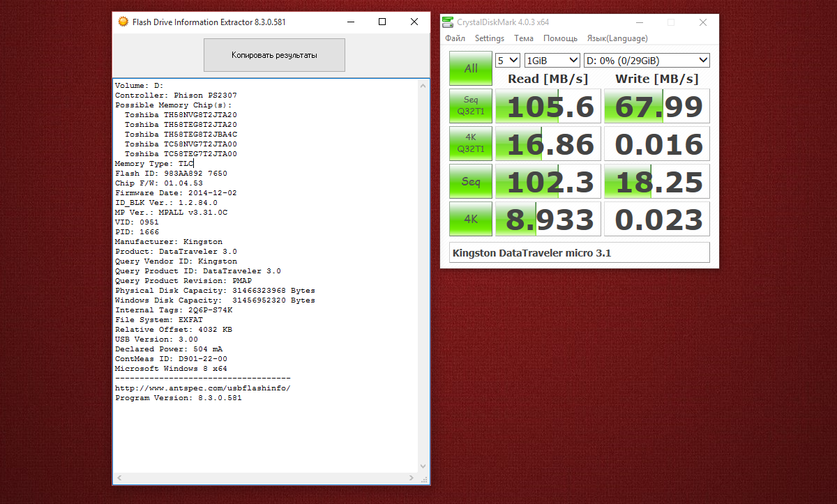Start the 4K Q32T1 test
Screen dimensions: 837x504
pos(471,144)
